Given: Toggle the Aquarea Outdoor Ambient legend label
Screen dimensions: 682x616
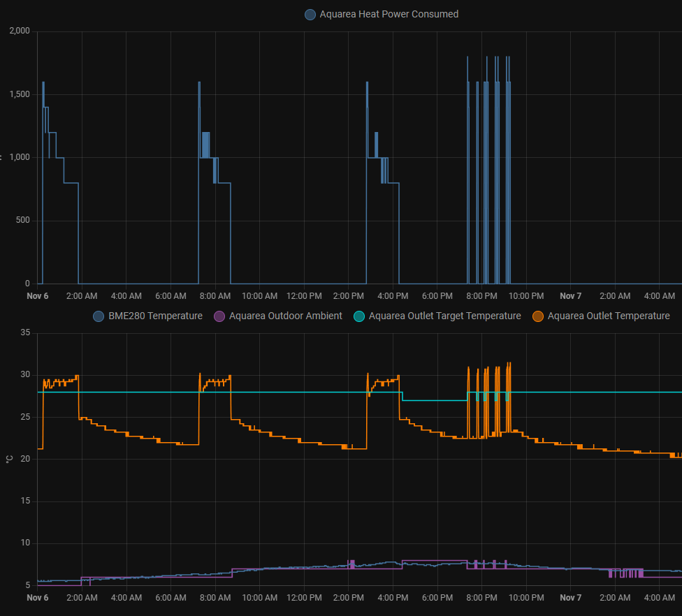Looking at the screenshot, I should coord(285,316).
